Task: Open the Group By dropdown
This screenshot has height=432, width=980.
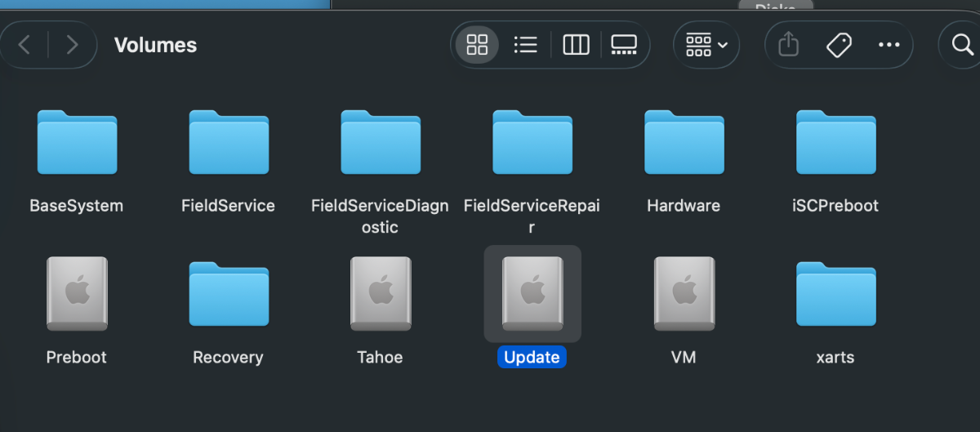Action: tap(706, 45)
